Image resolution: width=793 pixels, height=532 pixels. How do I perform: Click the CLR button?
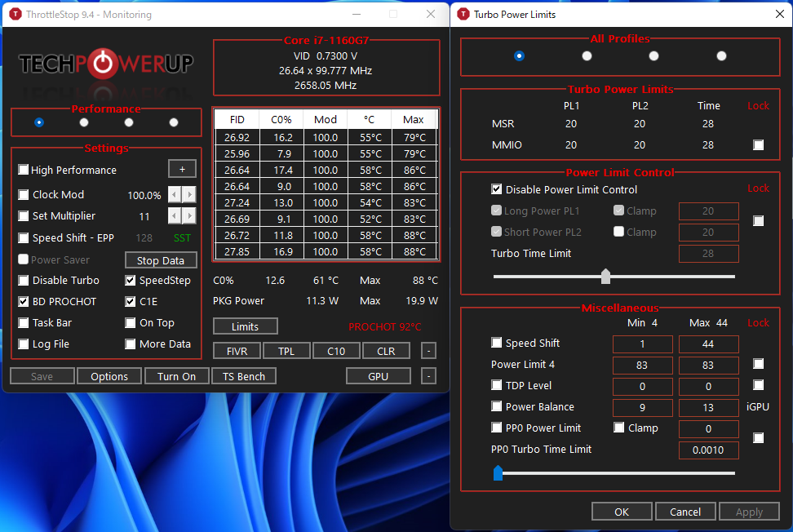coord(386,351)
